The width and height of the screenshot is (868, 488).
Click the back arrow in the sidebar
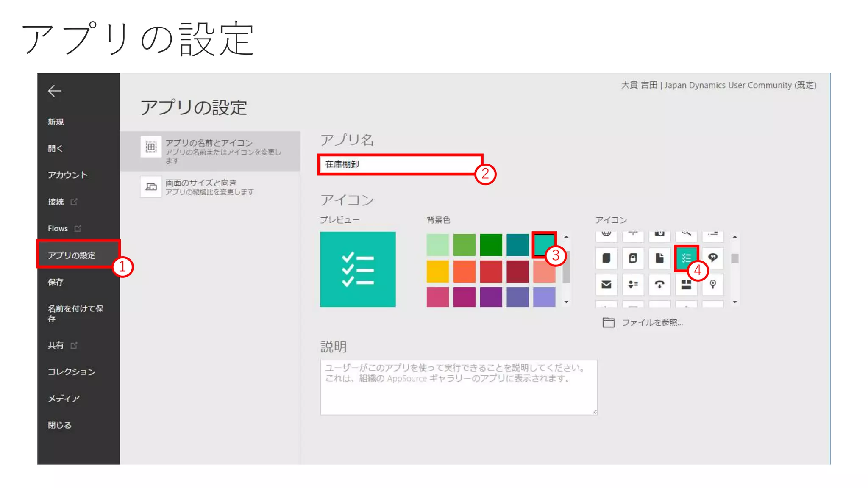click(x=55, y=91)
